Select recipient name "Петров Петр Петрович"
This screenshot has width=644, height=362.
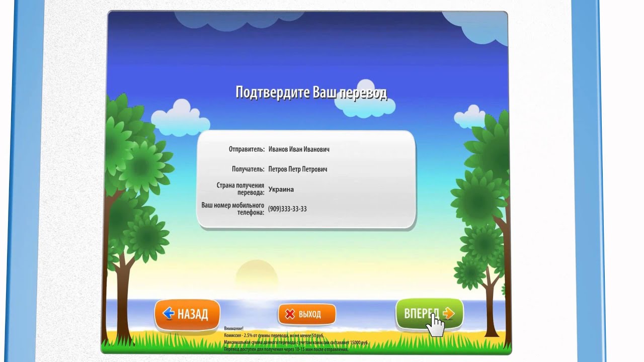pos(297,169)
